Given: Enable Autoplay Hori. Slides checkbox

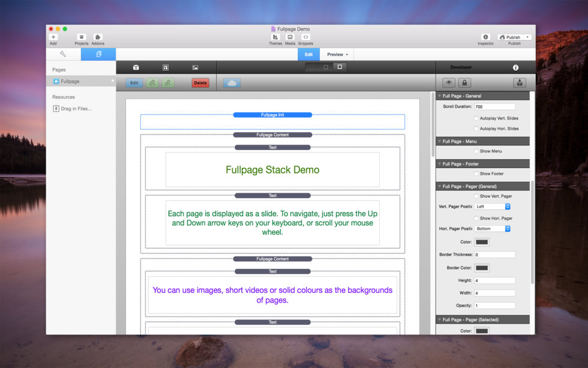Looking at the screenshot, I should (x=476, y=128).
